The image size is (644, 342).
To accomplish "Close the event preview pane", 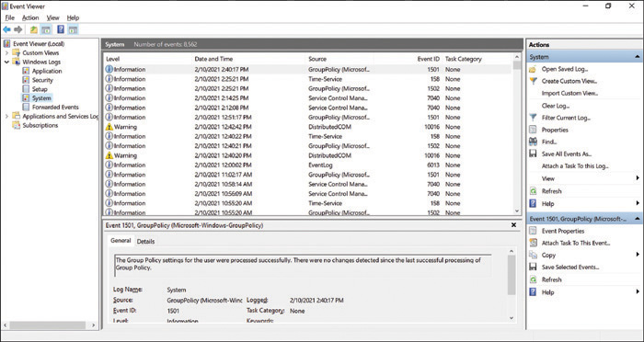I will 513,225.
